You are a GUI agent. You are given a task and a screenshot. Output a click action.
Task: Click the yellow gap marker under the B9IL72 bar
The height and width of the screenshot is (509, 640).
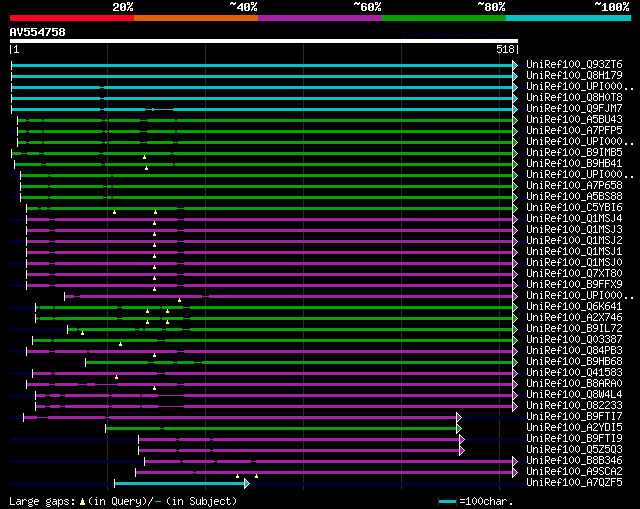tap(82, 333)
